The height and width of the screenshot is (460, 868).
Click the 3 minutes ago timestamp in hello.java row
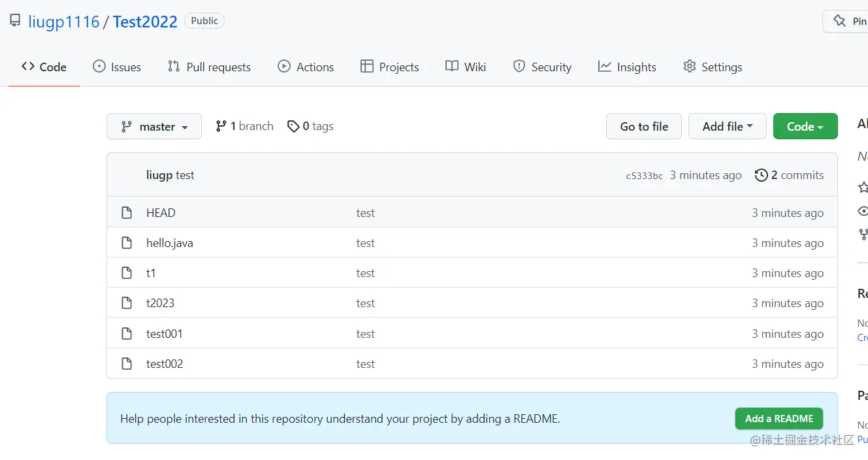[788, 243]
